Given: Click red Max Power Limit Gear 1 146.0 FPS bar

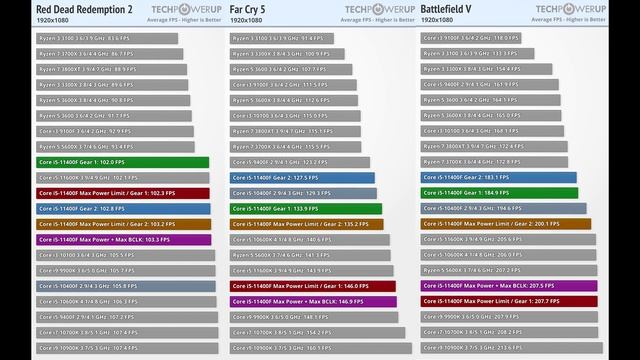Looking at the screenshot, I should (313, 287).
